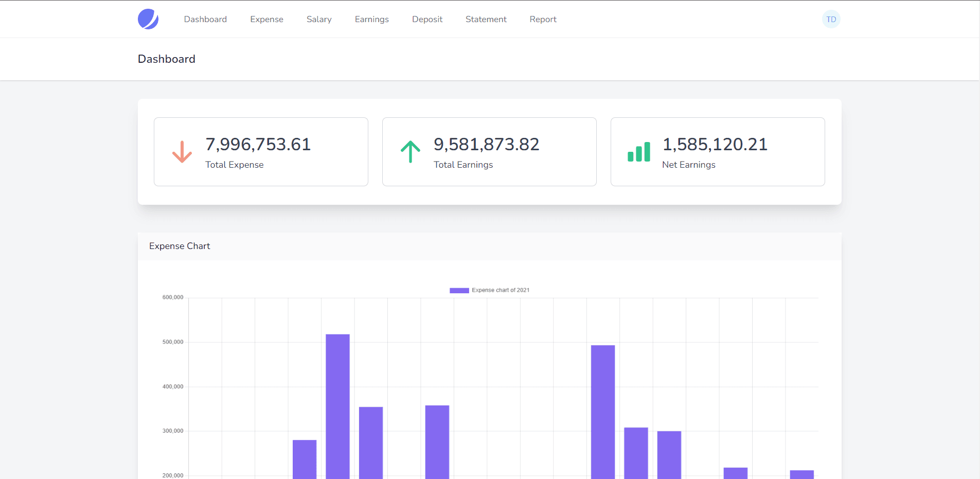Click the tallest bar in the expense chart
The image size is (980, 479).
point(337,406)
